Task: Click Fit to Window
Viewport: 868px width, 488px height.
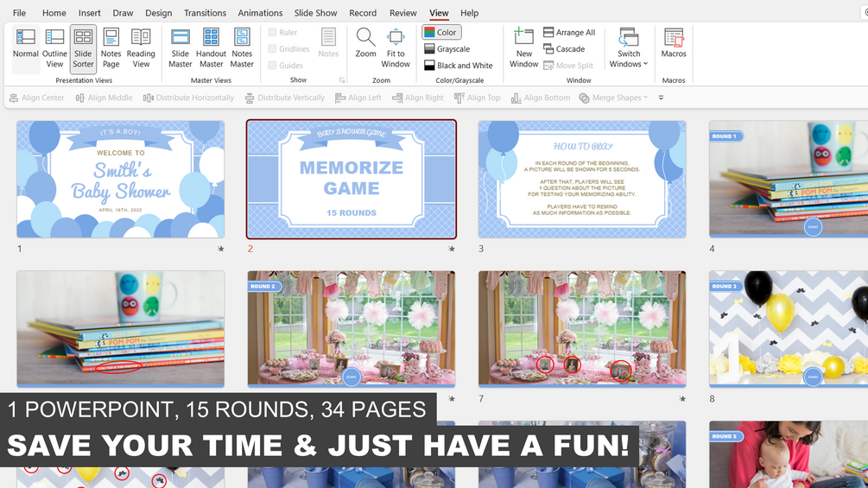Action: tap(396, 48)
